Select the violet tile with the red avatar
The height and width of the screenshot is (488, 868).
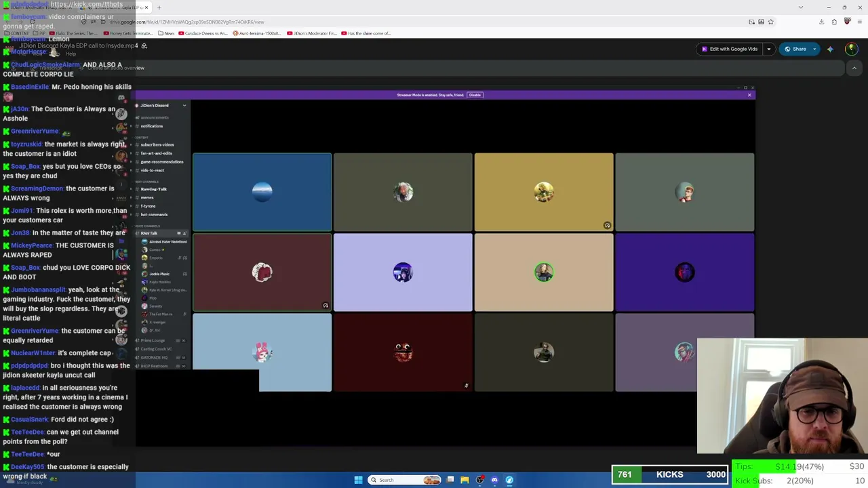[685, 272]
